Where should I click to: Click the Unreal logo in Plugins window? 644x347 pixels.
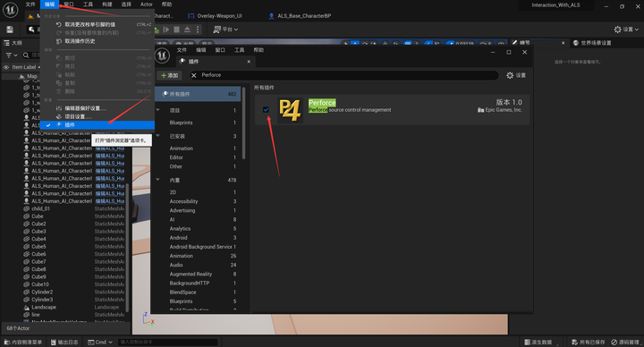162,55
